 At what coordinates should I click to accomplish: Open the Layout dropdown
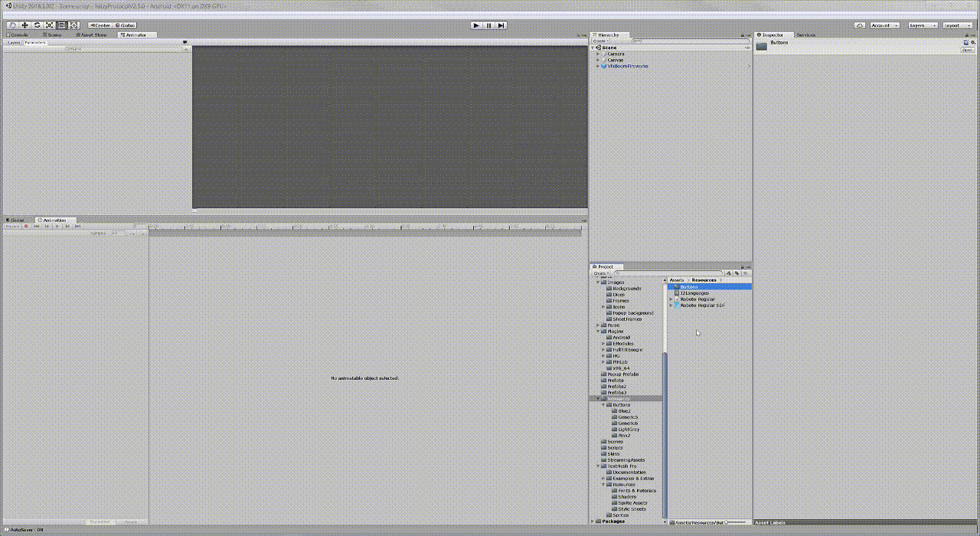[x=957, y=25]
